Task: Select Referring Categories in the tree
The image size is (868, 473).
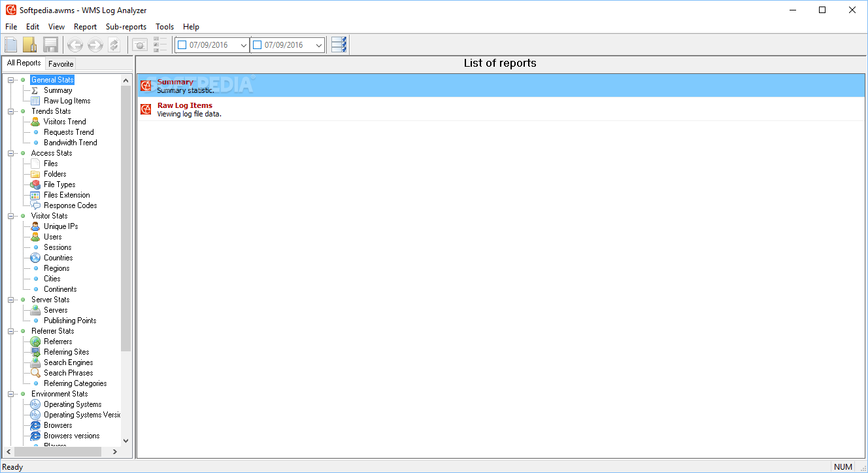Action: [75, 383]
